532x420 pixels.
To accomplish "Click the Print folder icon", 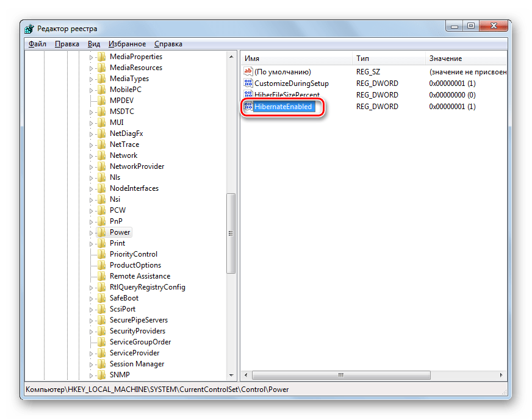I will [101, 243].
